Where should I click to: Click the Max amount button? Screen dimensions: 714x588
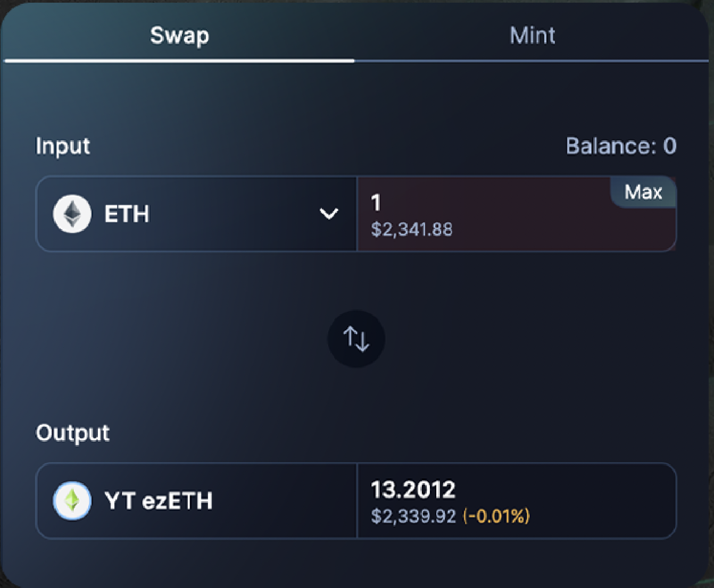(643, 192)
